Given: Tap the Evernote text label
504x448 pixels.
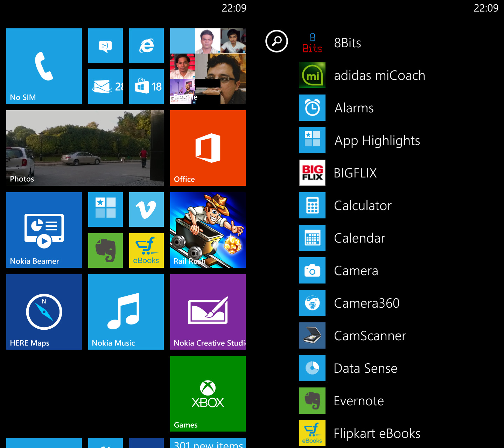Looking at the screenshot, I should [x=359, y=401].
